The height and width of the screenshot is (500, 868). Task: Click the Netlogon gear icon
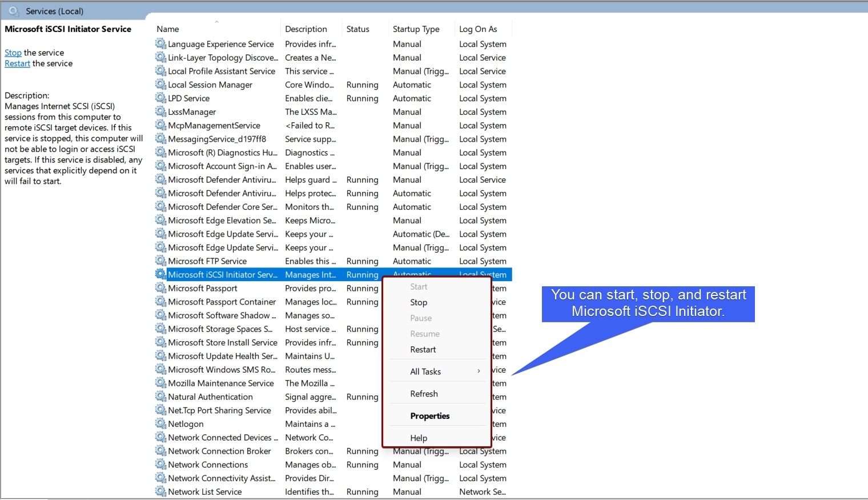tap(160, 423)
